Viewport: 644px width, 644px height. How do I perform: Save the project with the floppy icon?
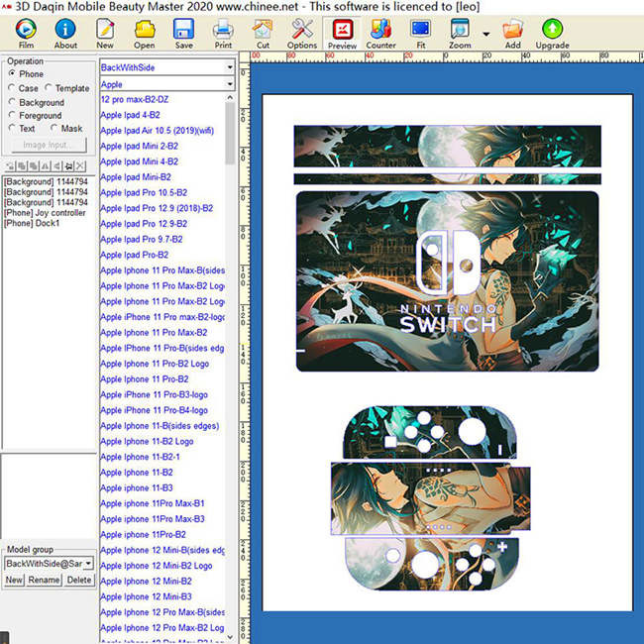(x=183, y=34)
